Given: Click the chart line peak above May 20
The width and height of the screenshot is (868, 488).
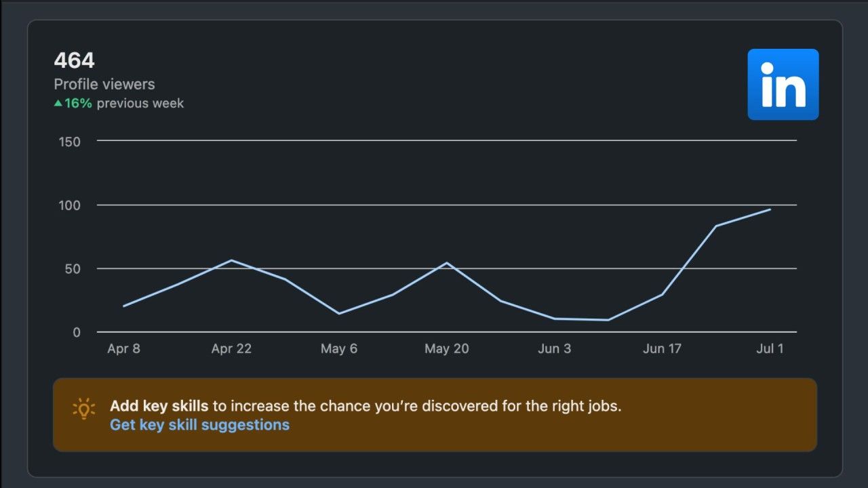Looking at the screenshot, I should (446, 263).
